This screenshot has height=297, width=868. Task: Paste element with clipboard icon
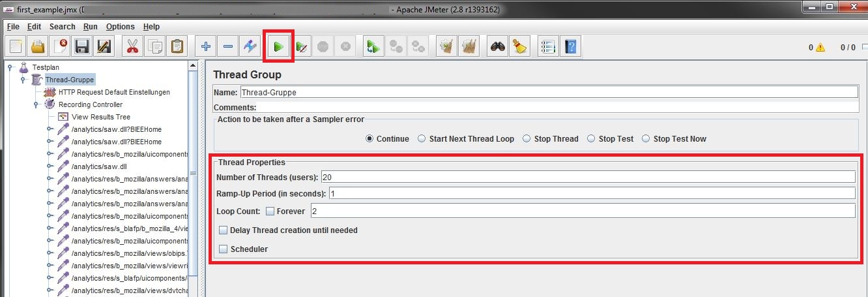tap(177, 46)
